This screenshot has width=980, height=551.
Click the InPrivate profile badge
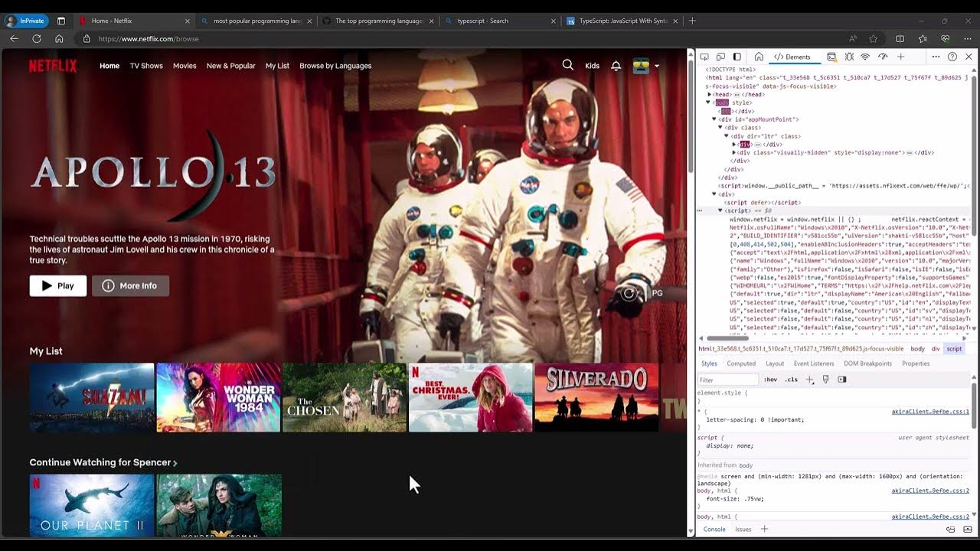point(27,21)
